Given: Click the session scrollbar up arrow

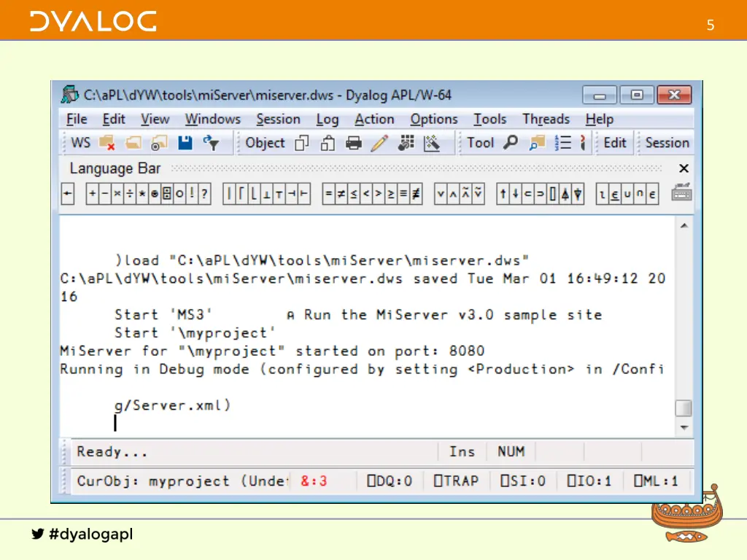Looking at the screenshot, I should point(684,226).
